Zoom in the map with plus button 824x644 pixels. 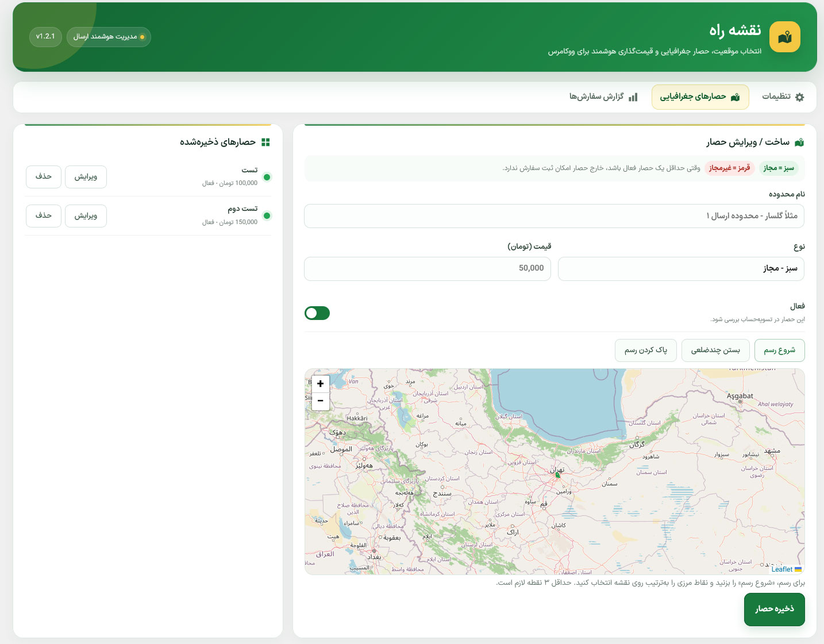(320, 384)
